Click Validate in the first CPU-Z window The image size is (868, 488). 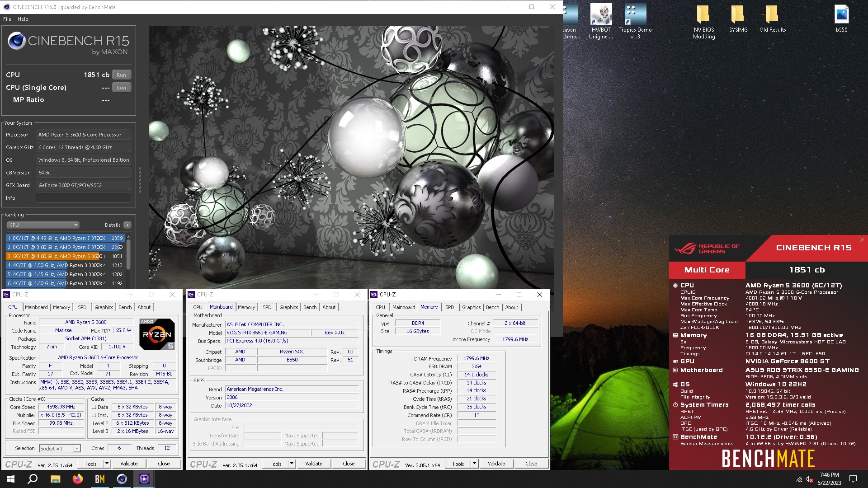click(x=129, y=464)
